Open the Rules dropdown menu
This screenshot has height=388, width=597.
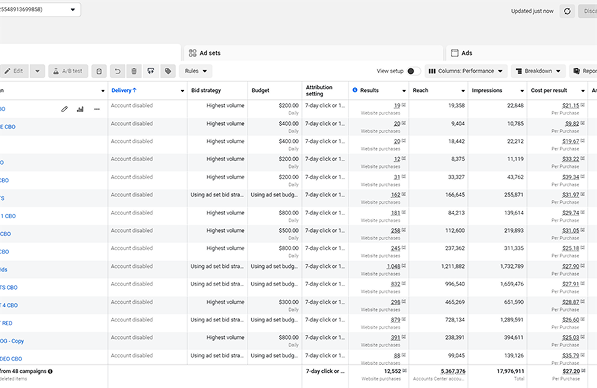pos(196,71)
